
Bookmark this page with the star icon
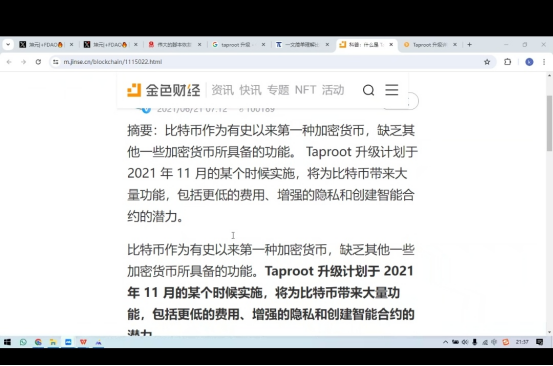[x=487, y=62]
